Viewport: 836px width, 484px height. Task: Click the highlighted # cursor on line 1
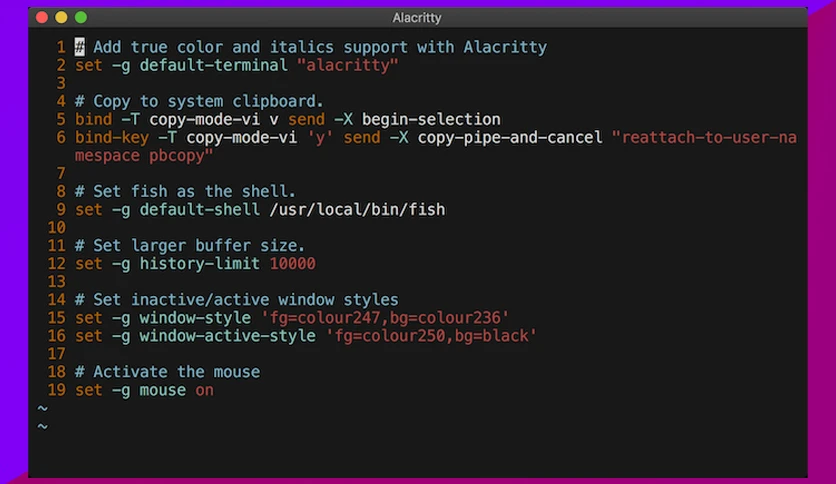[x=79, y=47]
